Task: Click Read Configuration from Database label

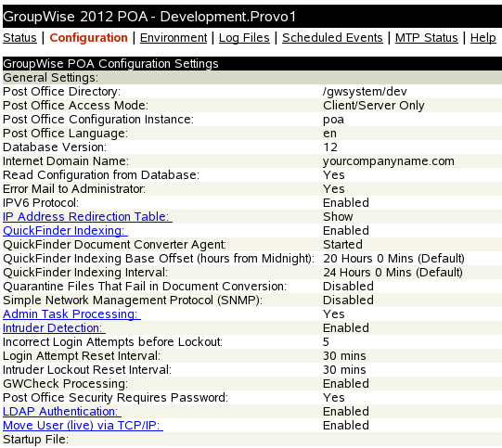Action: 101,175
